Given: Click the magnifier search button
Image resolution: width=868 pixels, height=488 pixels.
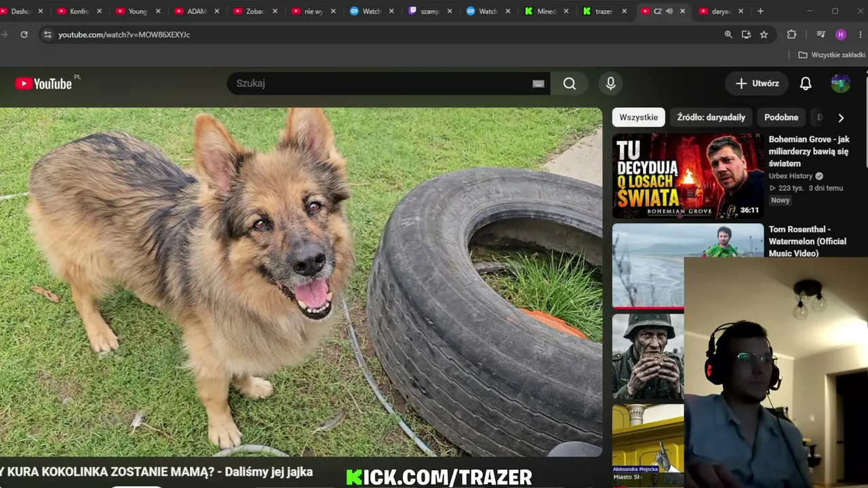Looking at the screenshot, I should (x=570, y=83).
